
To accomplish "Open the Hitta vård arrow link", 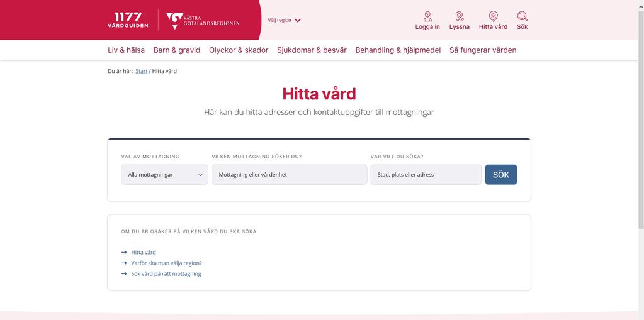I will (139, 252).
